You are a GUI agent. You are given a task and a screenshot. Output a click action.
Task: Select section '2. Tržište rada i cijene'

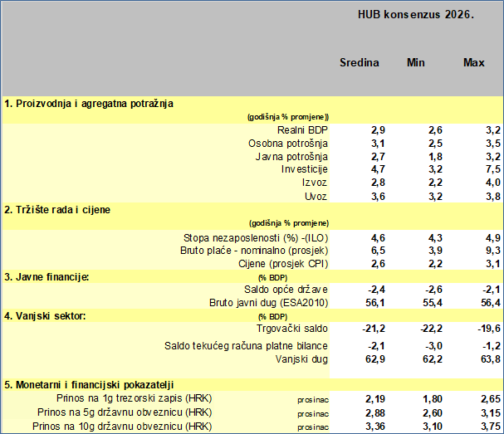coord(57,210)
